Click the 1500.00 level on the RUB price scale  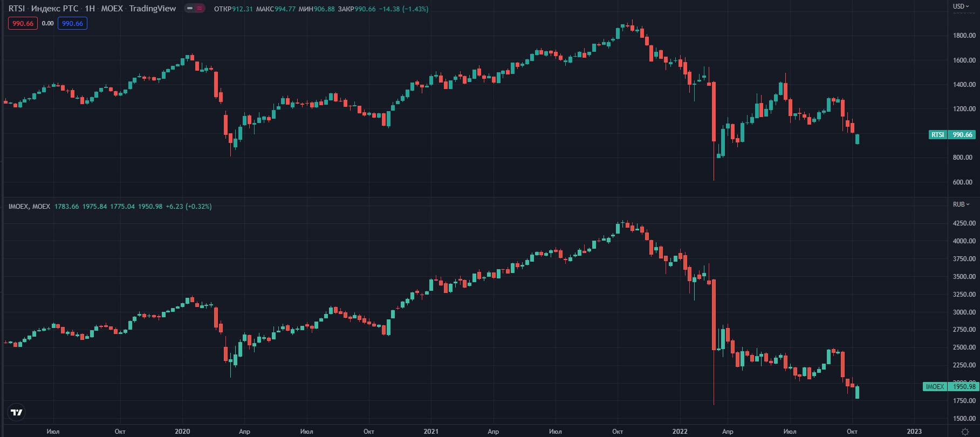coord(964,419)
